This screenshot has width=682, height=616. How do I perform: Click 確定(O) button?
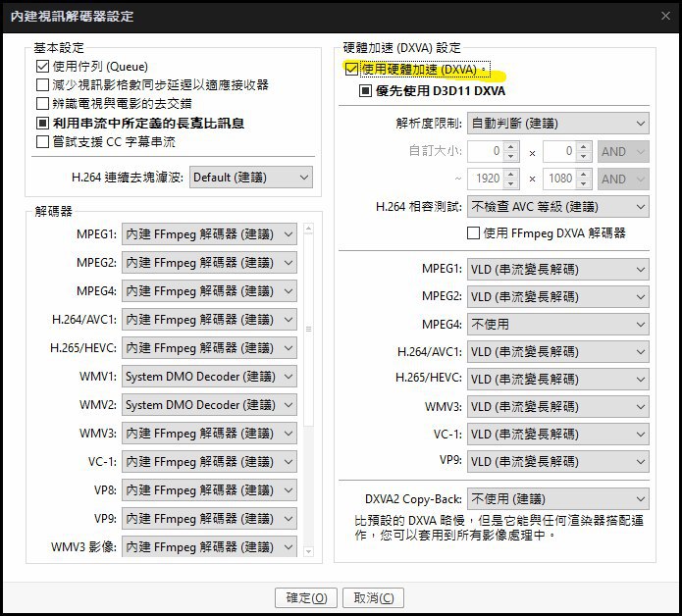click(306, 598)
